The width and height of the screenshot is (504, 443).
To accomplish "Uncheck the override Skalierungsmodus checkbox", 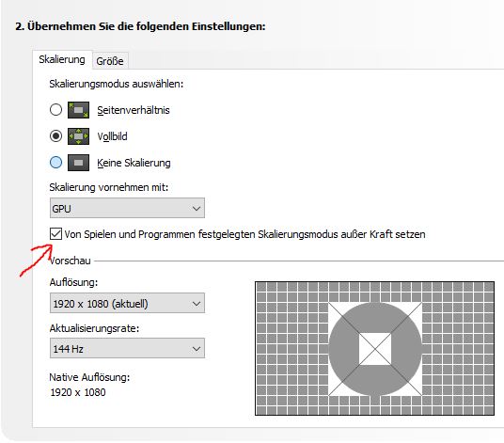I will pyautogui.click(x=55, y=233).
